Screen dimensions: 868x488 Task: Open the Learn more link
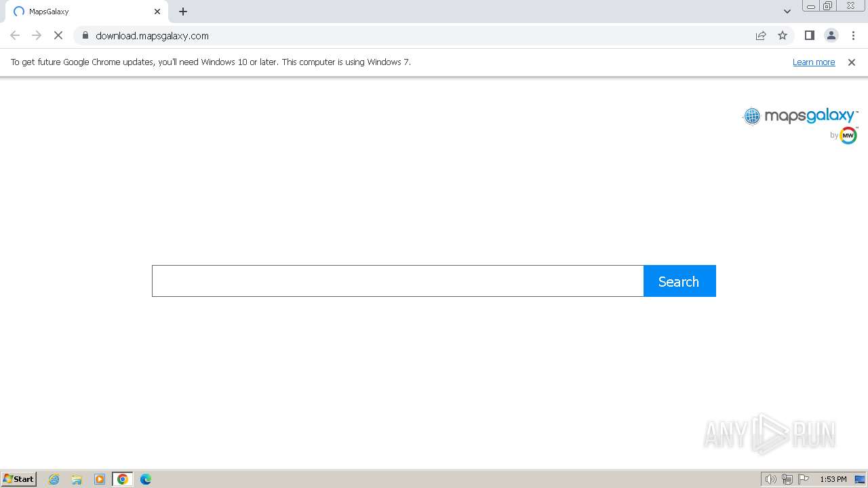[814, 62]
